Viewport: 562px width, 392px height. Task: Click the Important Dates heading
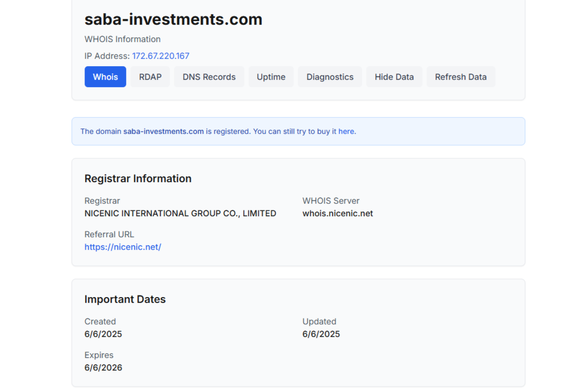pyautogui.click(x=125, y=299)
